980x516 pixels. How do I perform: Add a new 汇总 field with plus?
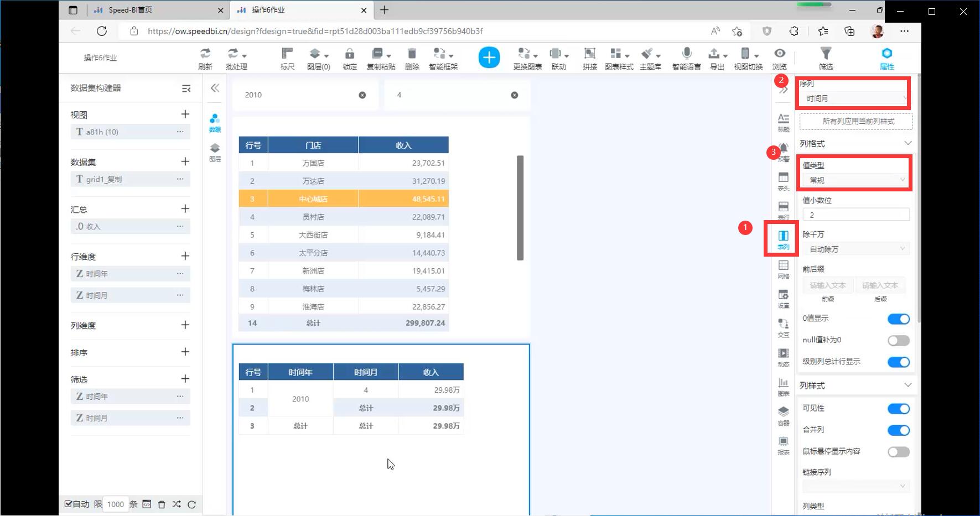185,209
